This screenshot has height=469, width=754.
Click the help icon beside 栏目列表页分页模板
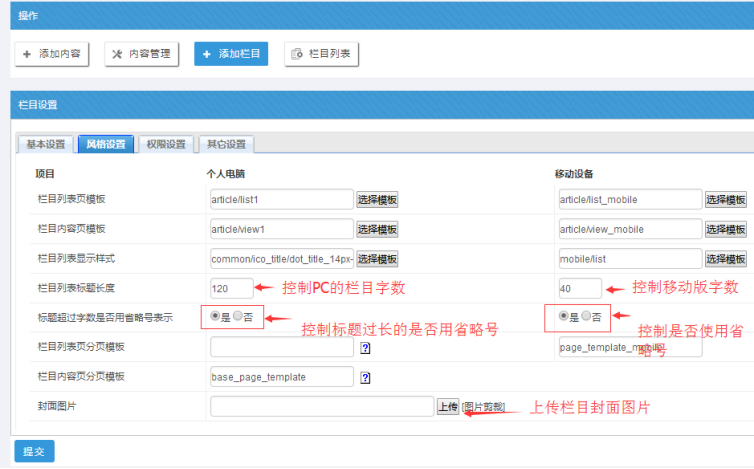click(365, 348)
